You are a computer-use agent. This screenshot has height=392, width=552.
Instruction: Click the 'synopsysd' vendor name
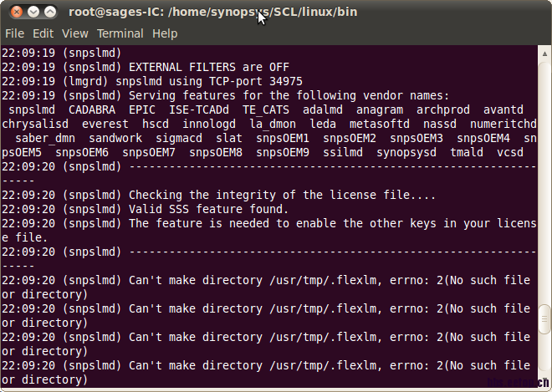(407, 152)
